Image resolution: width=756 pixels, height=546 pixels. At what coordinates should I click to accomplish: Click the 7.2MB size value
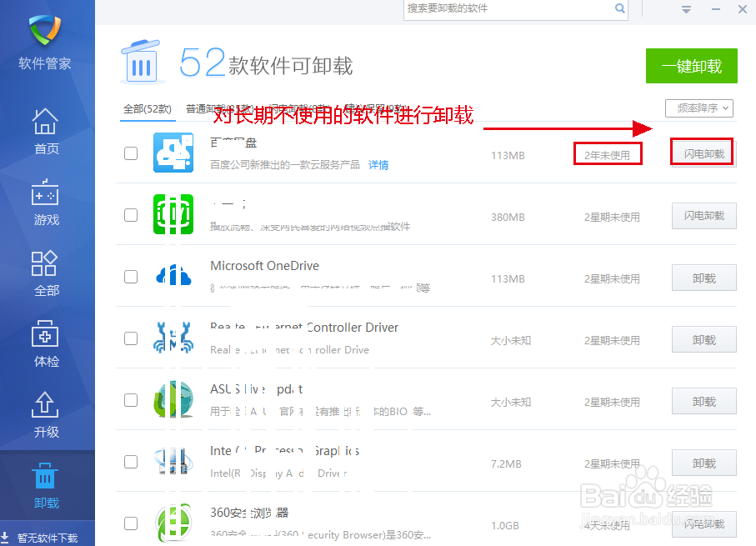point(506,464)
